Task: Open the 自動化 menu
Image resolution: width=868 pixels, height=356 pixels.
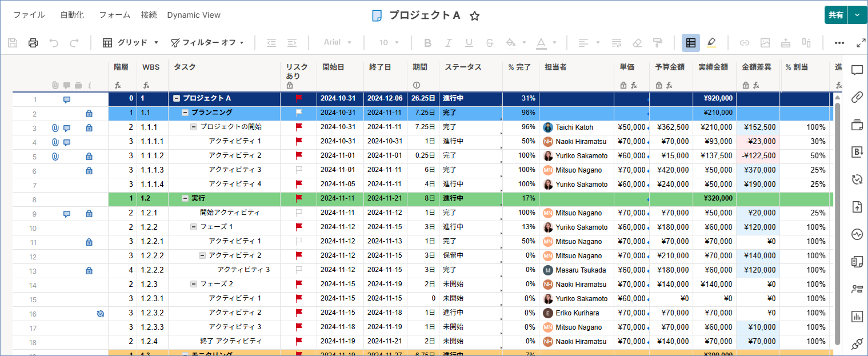Action: 72,15
